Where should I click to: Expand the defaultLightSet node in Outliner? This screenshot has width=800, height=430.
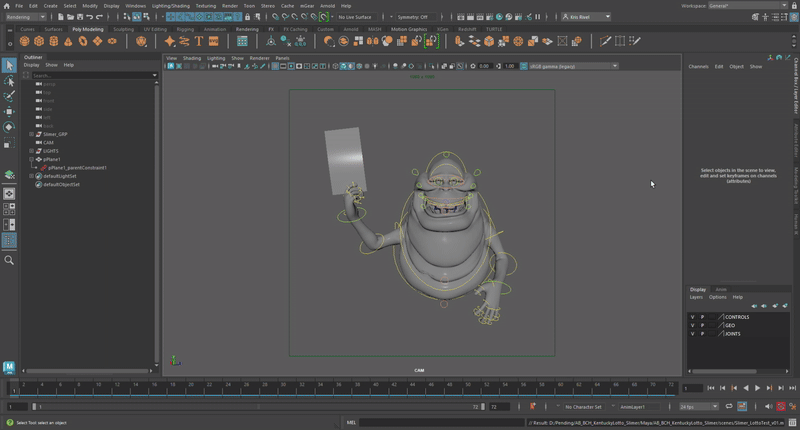(x=31, y=176)
